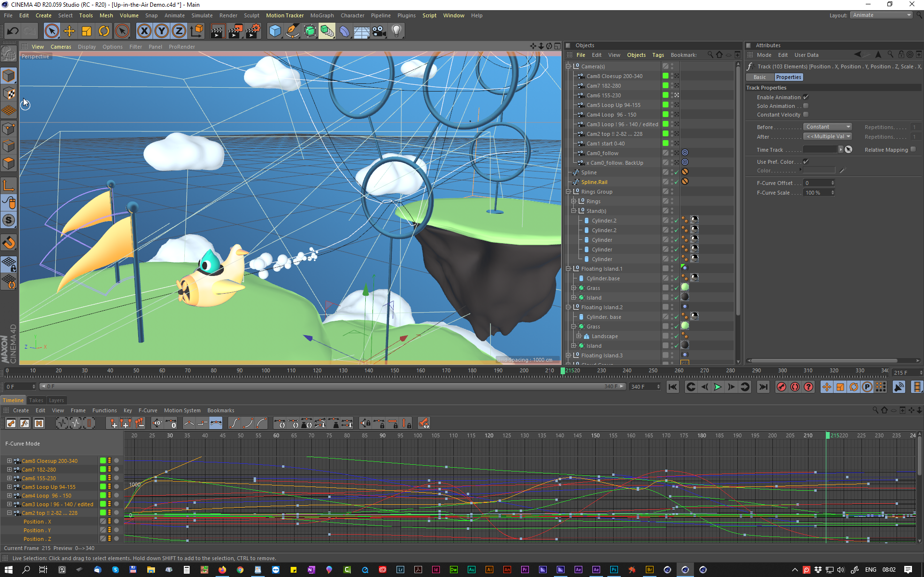The height and width of the screenshot is (577, 924).
Task: Go to end of animation
Action: pyautogui.click(x=763, y=387)
